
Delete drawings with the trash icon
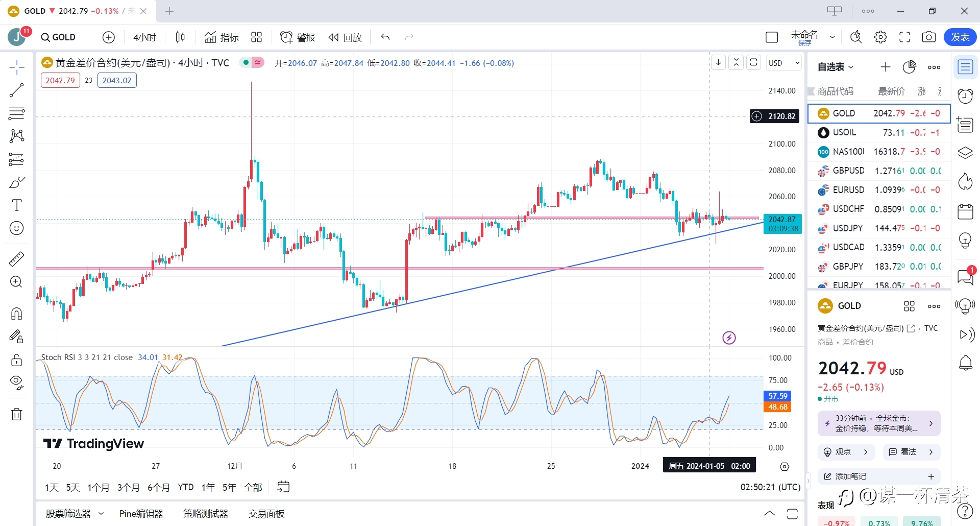pyautogui.click(x=16, y=414)
